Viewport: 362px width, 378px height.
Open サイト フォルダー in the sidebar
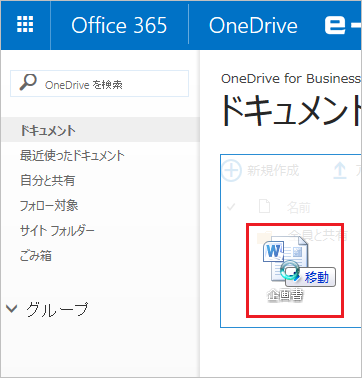click(57, 231)
